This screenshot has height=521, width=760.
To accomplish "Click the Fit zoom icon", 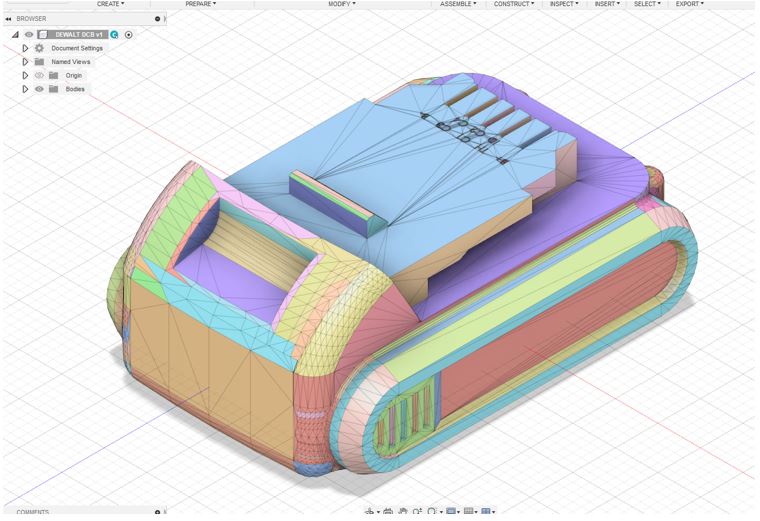I will click(x=432, y=512).
